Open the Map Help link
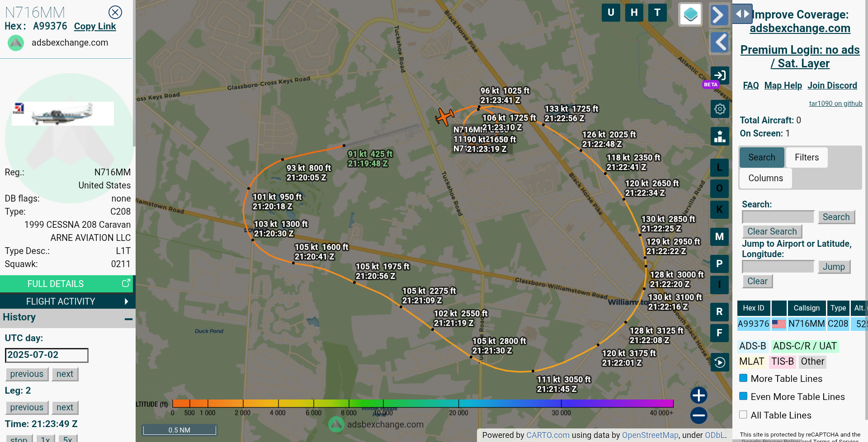Image resolution: width=868 pixels, height=442 pixels. pyautogui.click(x=783, y=85)
